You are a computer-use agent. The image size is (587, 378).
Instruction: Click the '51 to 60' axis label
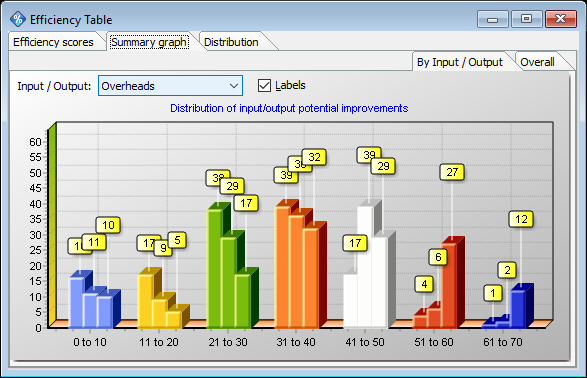coord(434,342)
